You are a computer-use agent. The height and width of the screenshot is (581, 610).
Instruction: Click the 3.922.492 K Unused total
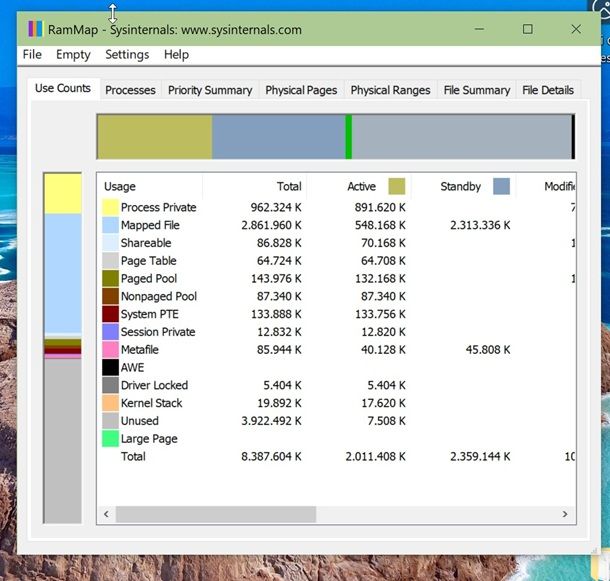coord(271,421)
